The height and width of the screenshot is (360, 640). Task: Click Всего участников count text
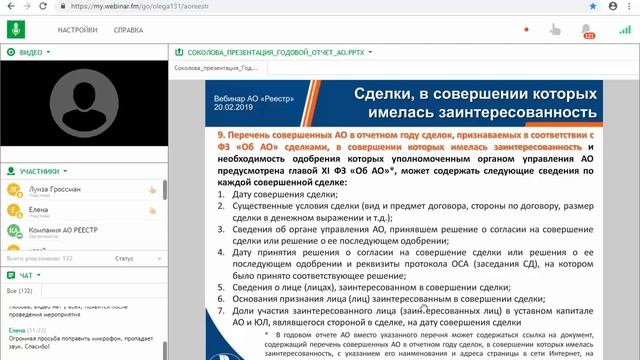tap(40, 258)
